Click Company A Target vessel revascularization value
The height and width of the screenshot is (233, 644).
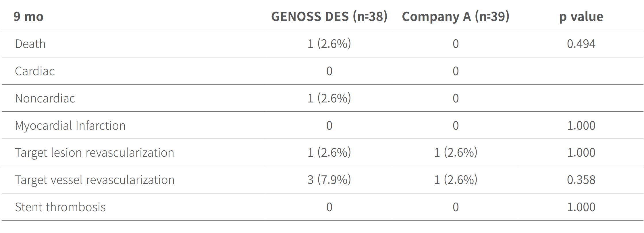tap(456, 180)
